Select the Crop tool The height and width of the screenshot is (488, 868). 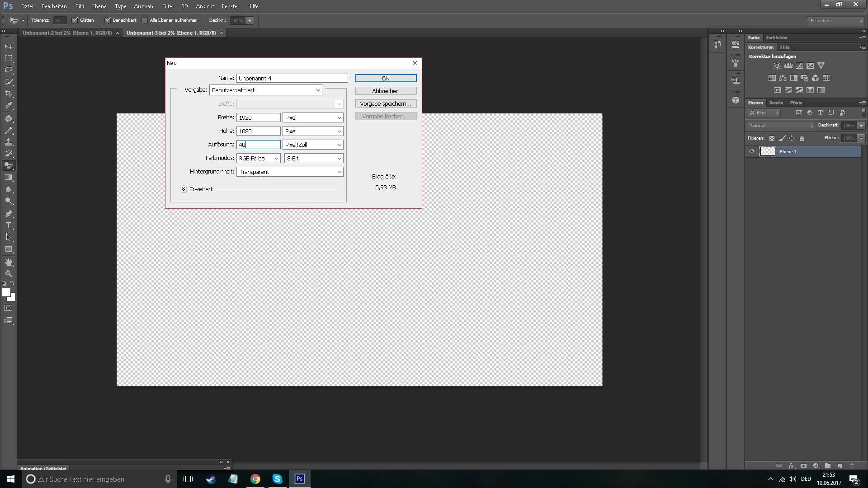(9, 94)
